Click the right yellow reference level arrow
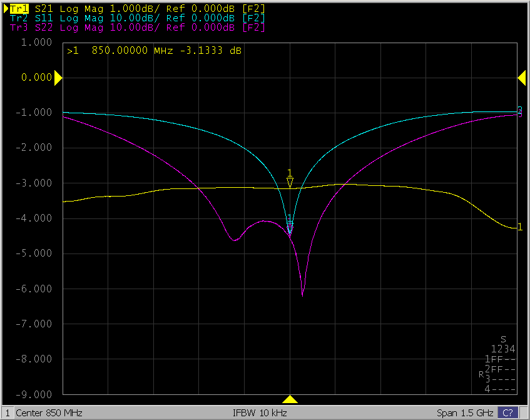Screen dimensions: 530x420 (521, 77)
